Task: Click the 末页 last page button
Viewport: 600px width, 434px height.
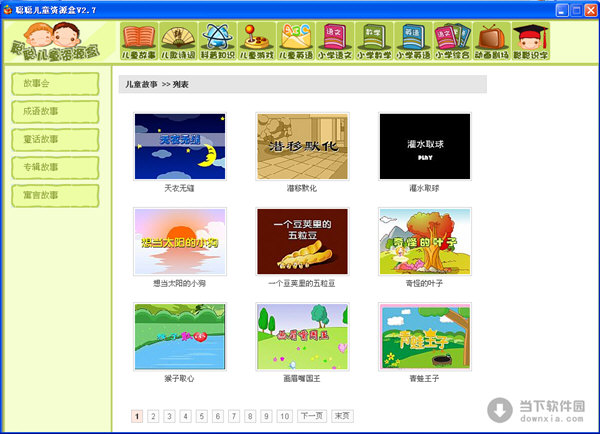Action: click(x=342, y=416)
